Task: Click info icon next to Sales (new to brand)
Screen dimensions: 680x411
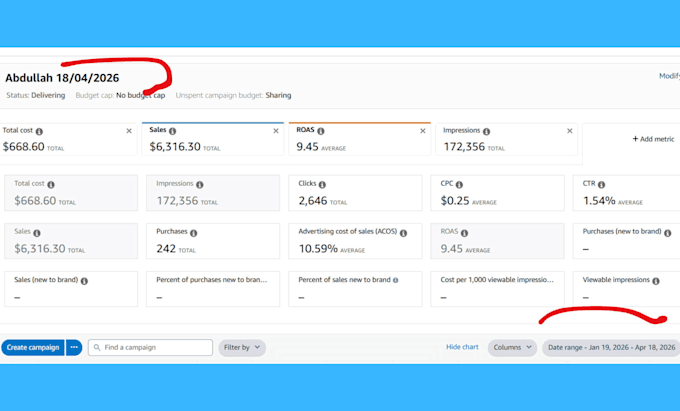Action: click(x=84, y=281)
